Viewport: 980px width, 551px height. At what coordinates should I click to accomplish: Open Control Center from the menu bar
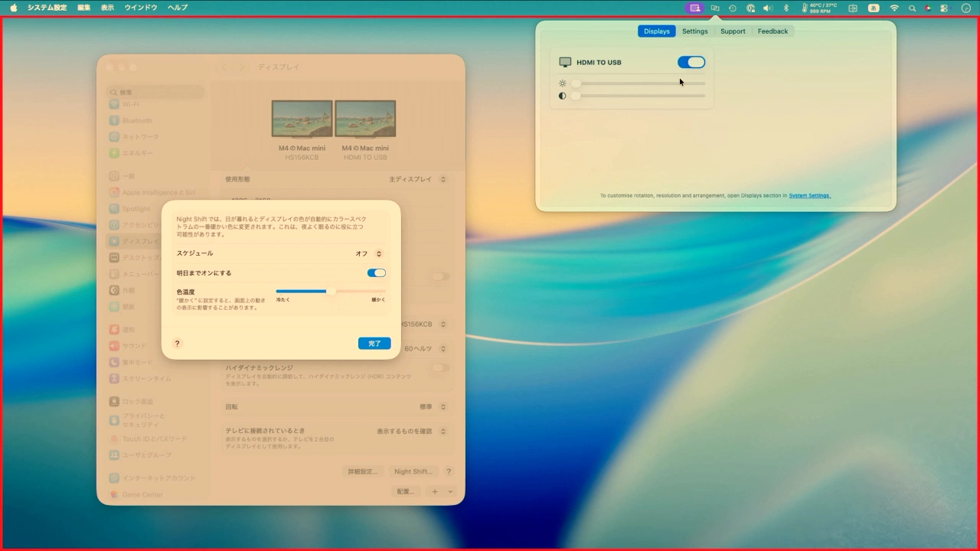pyautogui.click(x=944, y=8)
